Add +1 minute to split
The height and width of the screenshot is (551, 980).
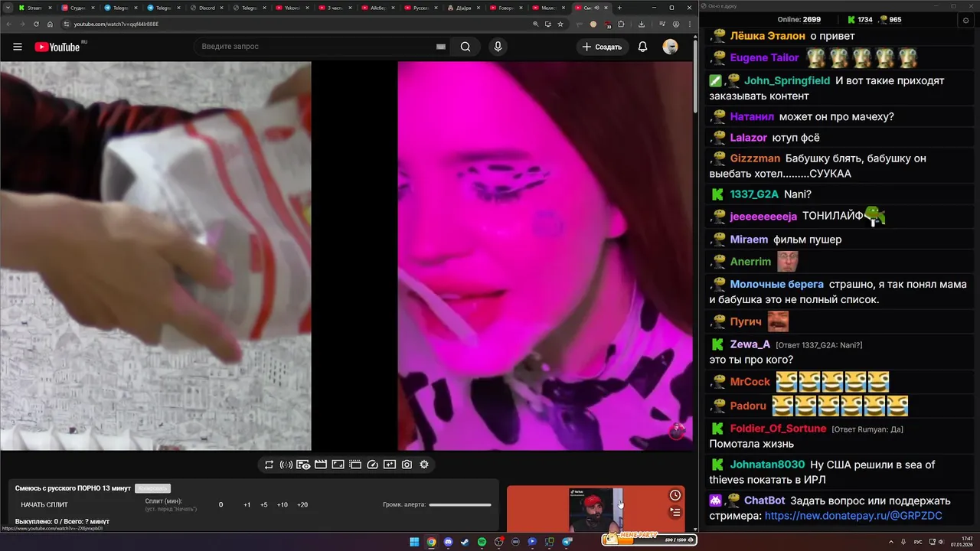[247, 505]
